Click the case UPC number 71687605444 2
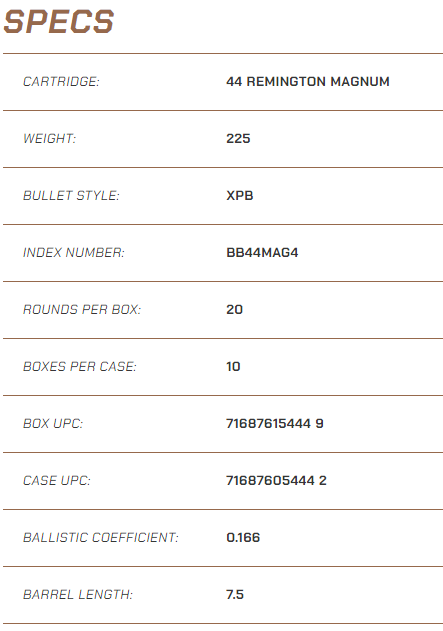Image resolution: width=443 pixels, height=631 pixels. click(x=276, y=481)
